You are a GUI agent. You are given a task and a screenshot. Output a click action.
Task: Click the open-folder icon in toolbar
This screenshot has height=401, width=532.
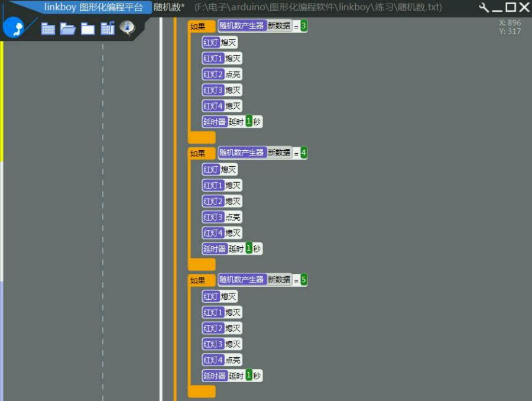[x=68, y=28]
